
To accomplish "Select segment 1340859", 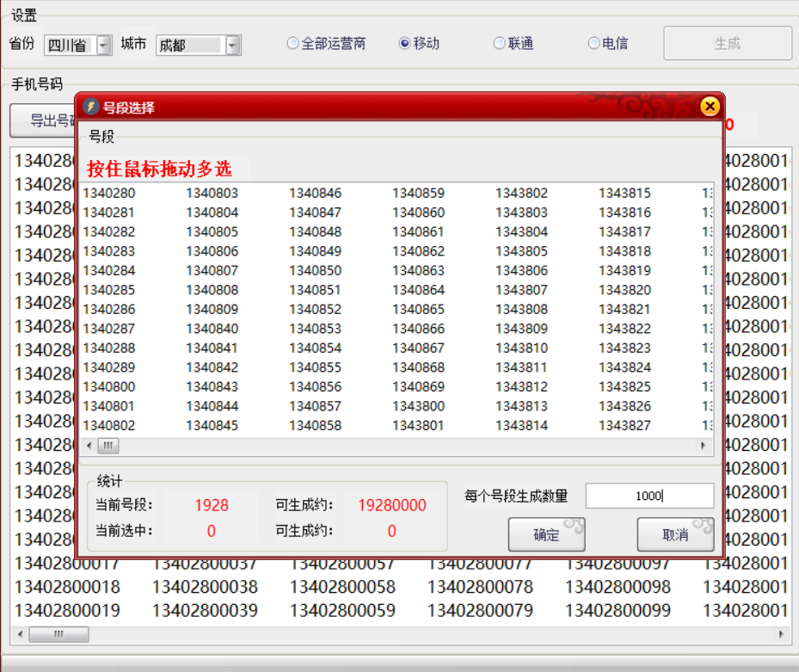I will click(x=418, y=194).
